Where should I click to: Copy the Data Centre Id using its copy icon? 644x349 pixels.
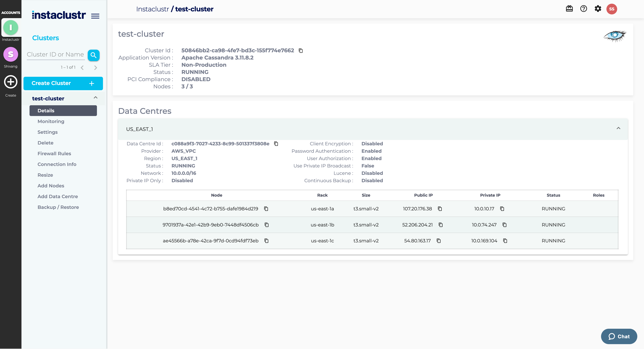276,144
